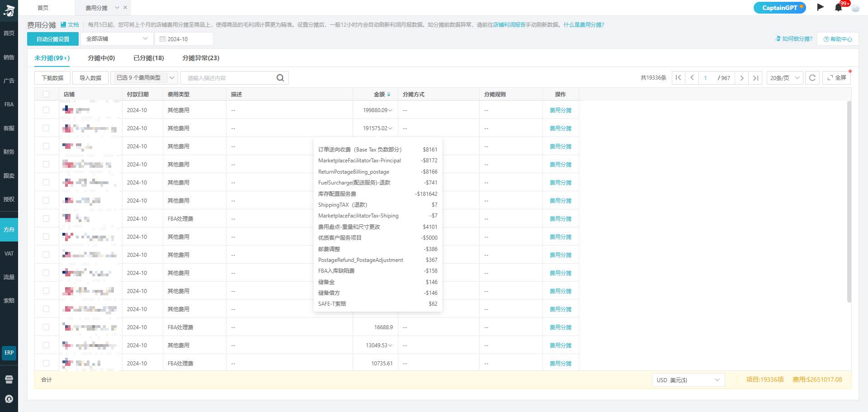The height and width of the screenshot is (412, 868).
Task: Open the 销售 sidebar menu
Action: [x=9, y=57]
